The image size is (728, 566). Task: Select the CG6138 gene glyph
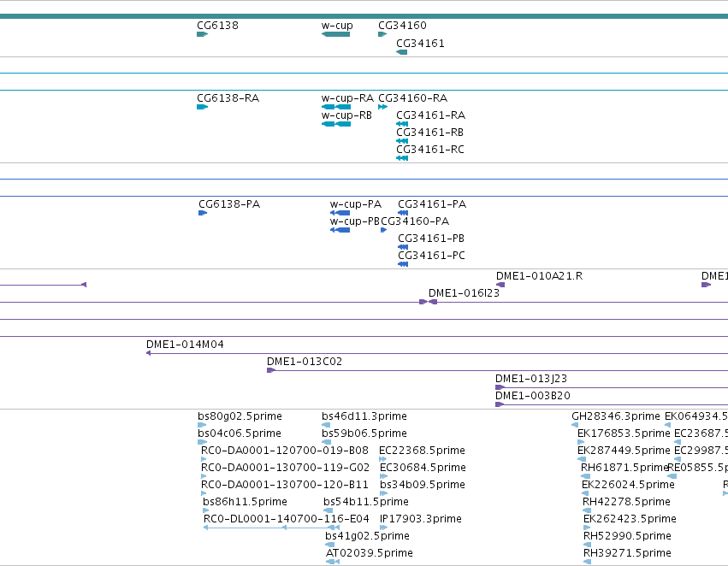click(x=203, y=34)
